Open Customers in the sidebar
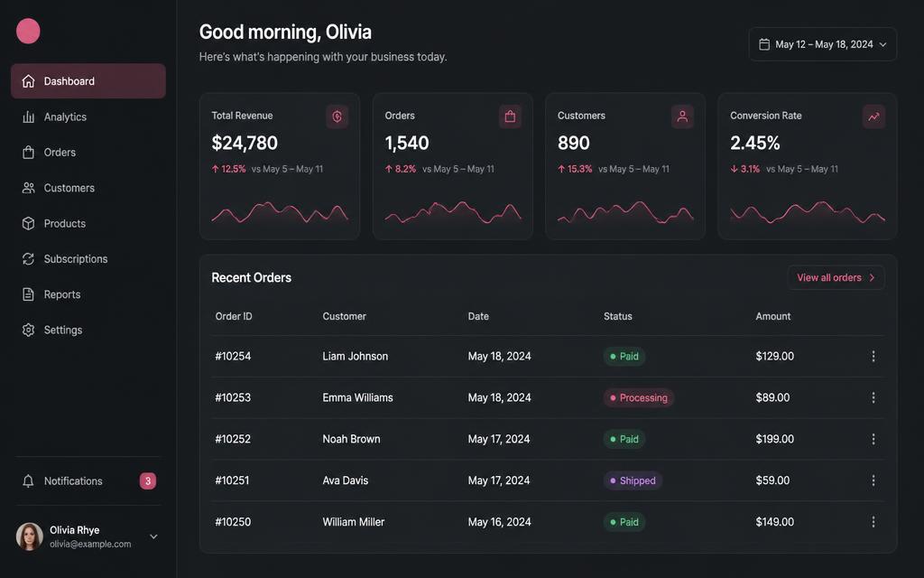 88,188
